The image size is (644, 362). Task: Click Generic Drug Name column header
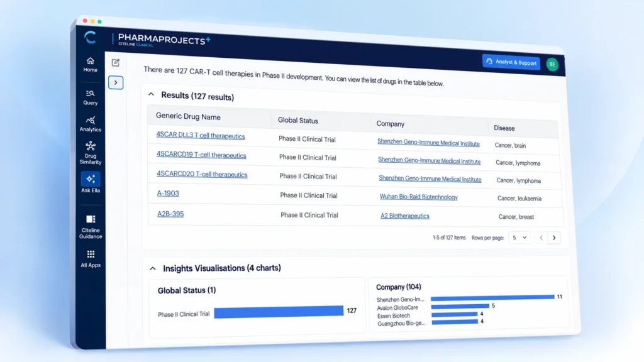click(x=188, y=116)
